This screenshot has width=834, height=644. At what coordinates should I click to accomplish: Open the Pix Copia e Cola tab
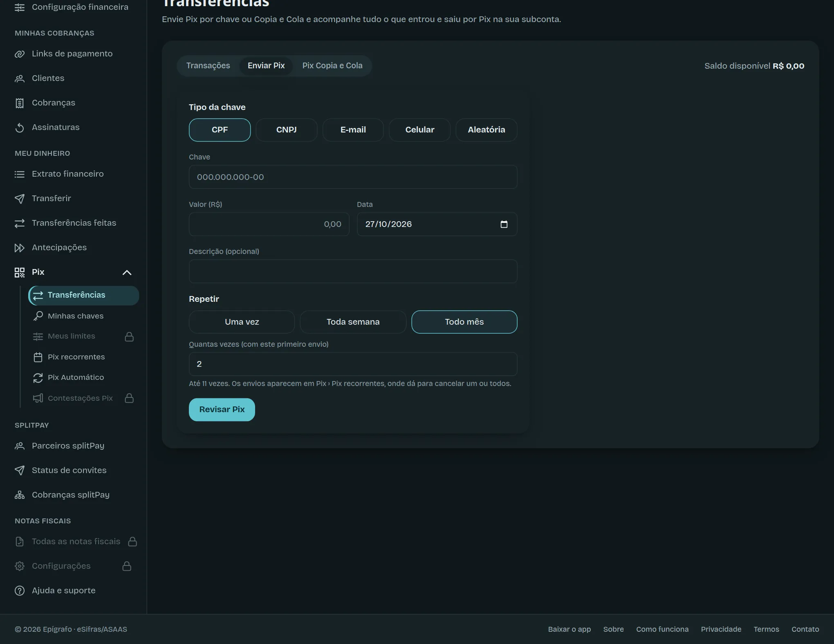pyautogui.click(x=332, y=66)
